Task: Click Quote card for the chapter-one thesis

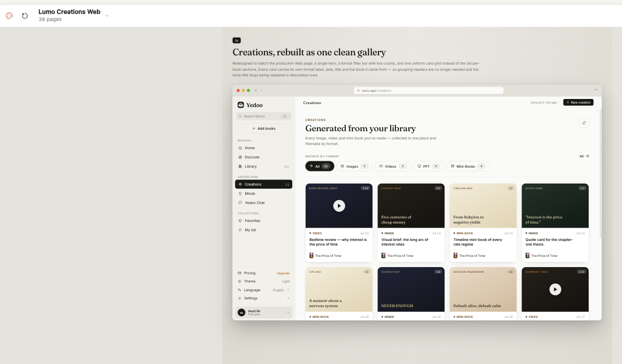Action: point(549,242)
